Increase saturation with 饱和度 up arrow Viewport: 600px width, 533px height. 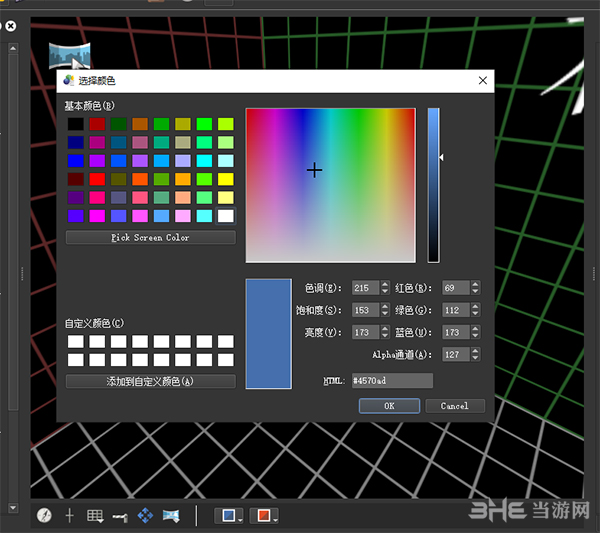pos(385,306)
